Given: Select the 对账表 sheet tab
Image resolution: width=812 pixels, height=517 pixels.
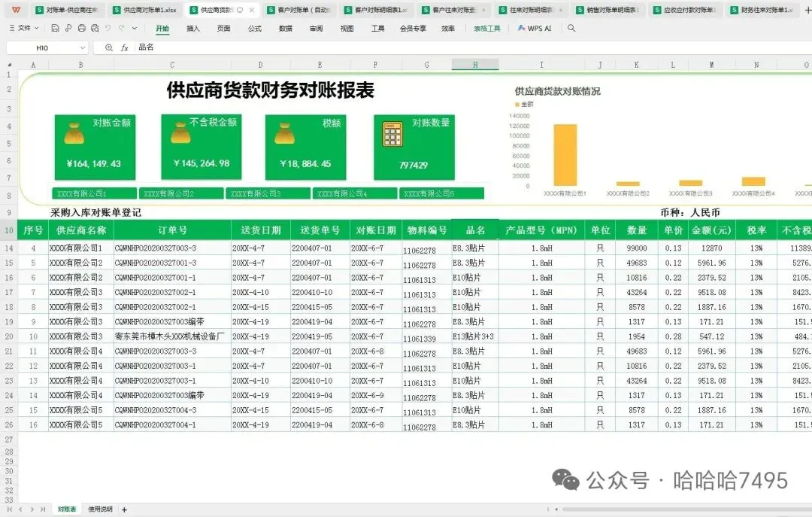Looking at the screenshot, I should [x=67, y=509].
